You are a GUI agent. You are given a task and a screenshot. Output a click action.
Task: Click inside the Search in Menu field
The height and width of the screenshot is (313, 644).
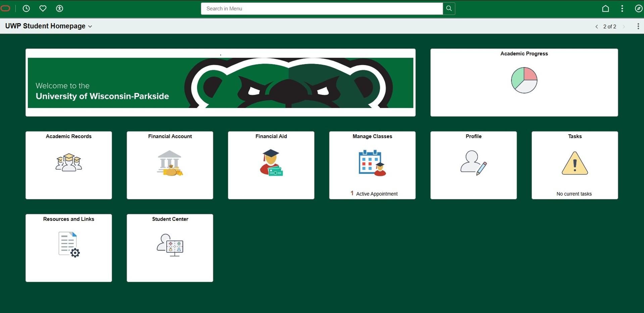click(x=322, y=9)
